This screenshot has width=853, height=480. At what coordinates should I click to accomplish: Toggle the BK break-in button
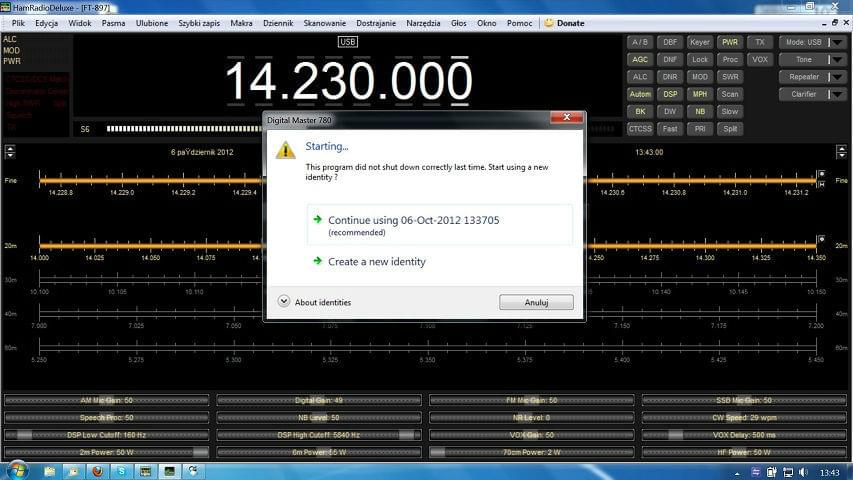tap(640, 112)
